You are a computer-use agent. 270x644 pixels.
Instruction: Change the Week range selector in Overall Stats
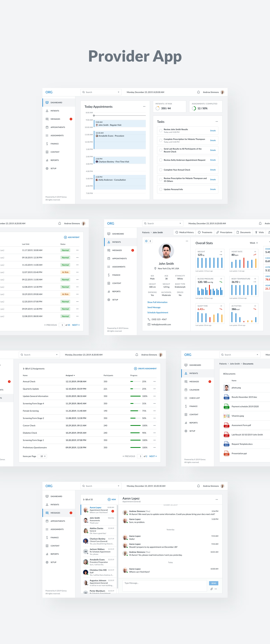[254, 243]
